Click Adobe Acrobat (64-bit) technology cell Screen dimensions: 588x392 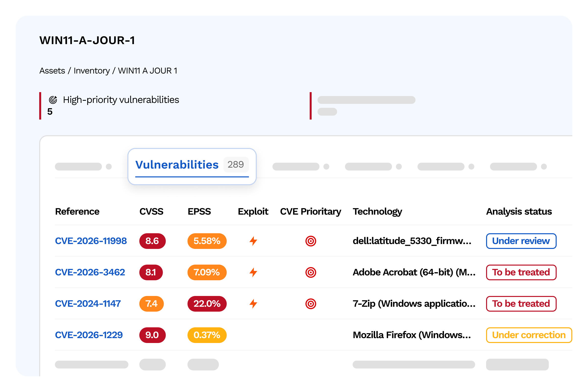(414, 272)
